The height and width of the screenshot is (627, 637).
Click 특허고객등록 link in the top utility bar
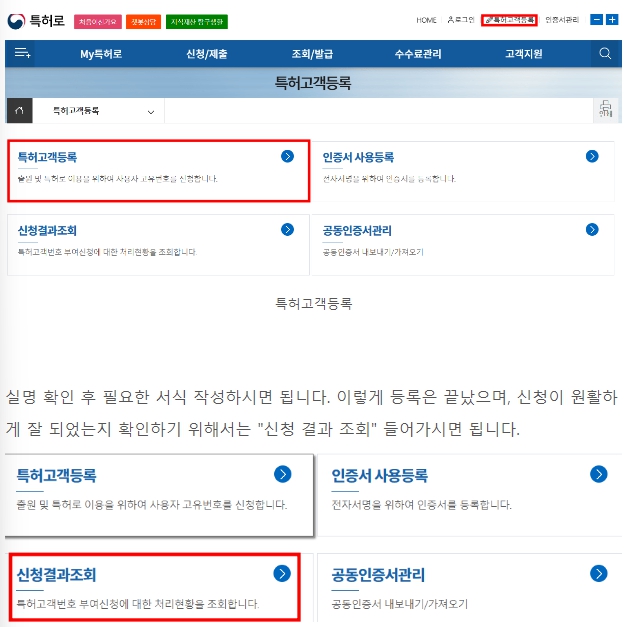(509, 20)
